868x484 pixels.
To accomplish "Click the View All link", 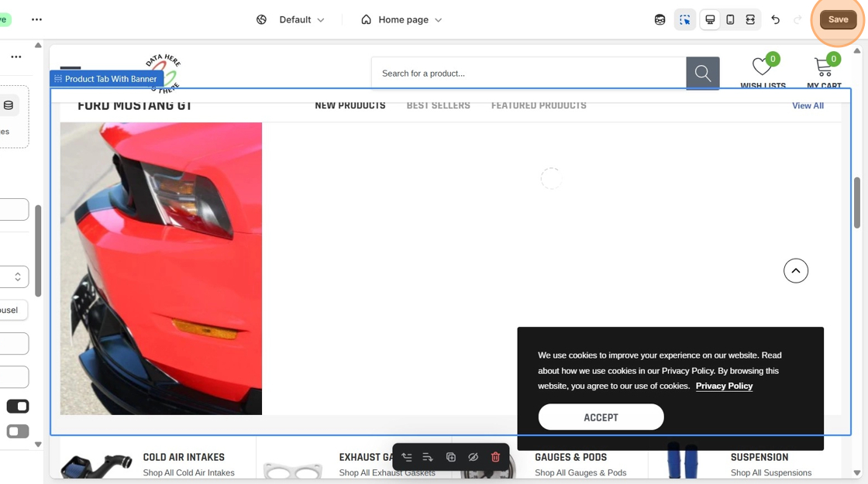I will pyautogui.click(x=808, y=105).
